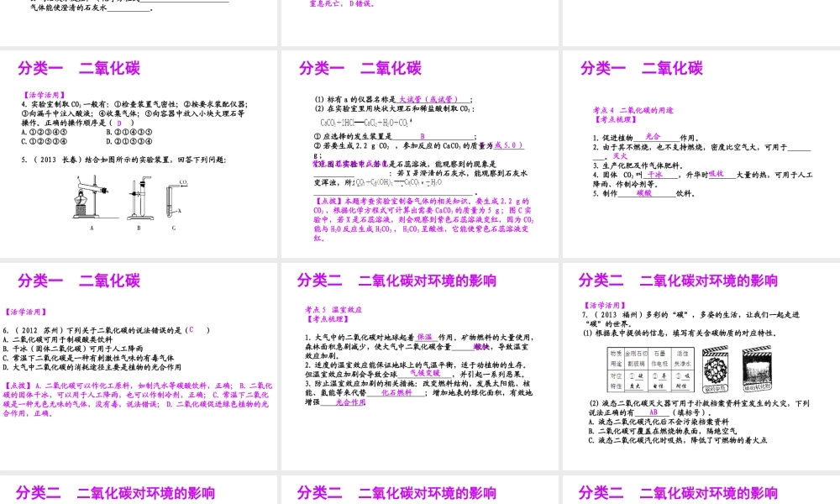Screen dimensions: 840x504
Task: Click heading 考点4 二氧化碳的用途
Action: click(x=633, y=110)
